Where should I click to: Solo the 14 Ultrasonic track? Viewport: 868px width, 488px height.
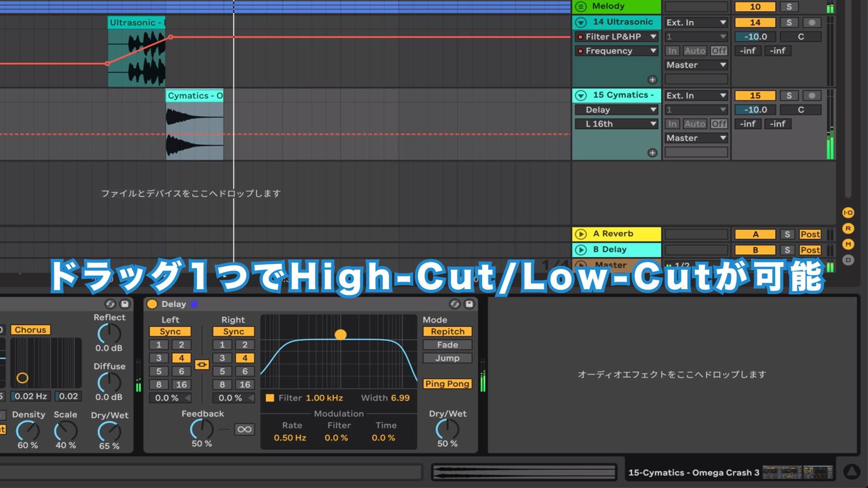click(789, 22)
